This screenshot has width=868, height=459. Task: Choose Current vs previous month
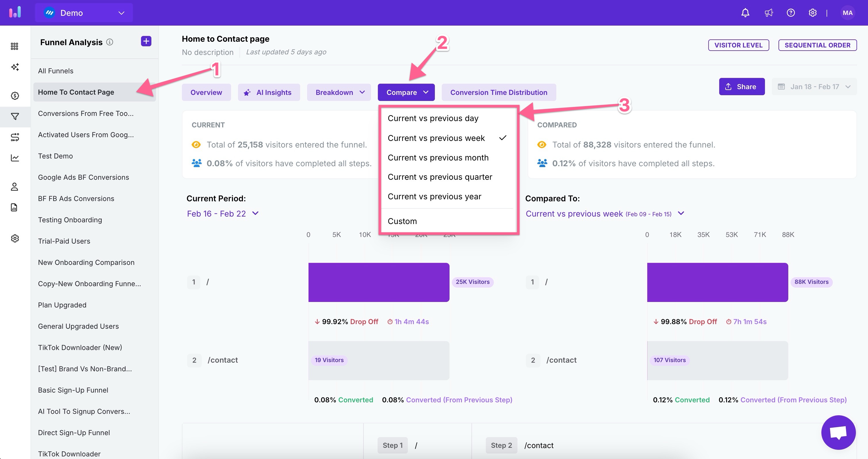point(438,158)
